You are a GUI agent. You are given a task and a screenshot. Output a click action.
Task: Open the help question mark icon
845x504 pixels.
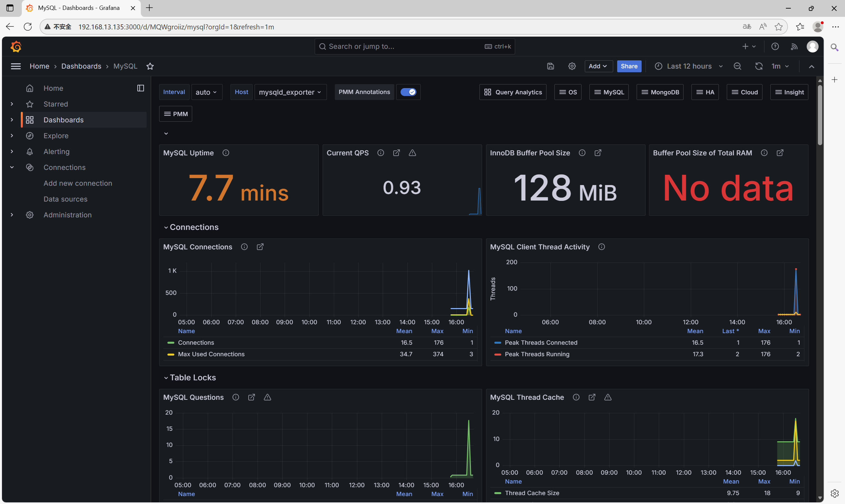point(775,47)
